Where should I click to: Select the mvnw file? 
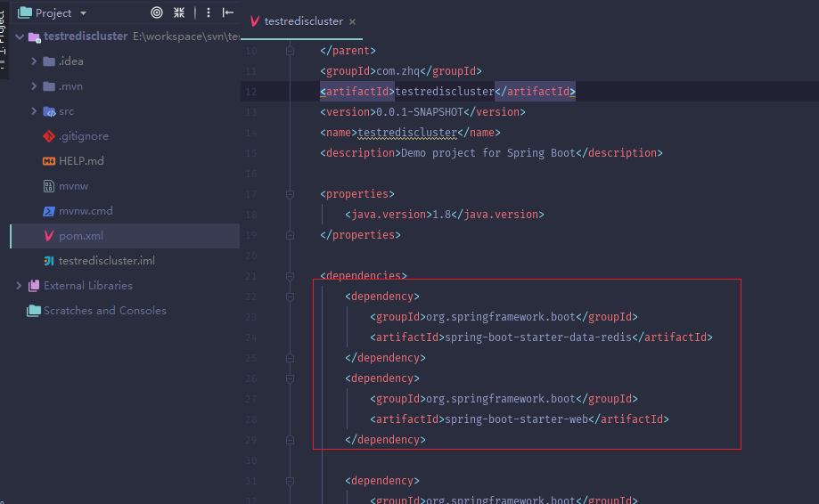point(73,186)
